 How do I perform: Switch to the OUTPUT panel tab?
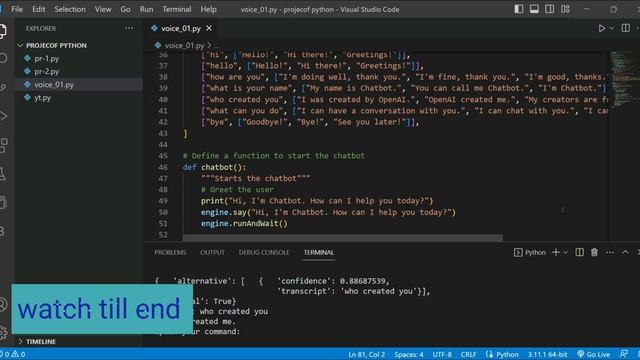point(212,252)
